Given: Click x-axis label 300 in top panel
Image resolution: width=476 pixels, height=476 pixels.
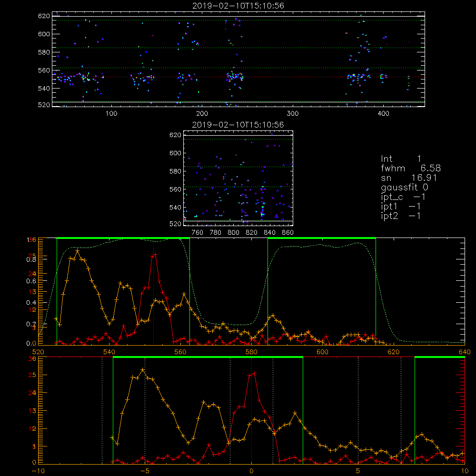Looking at the screenshot, I should [293, 114].
